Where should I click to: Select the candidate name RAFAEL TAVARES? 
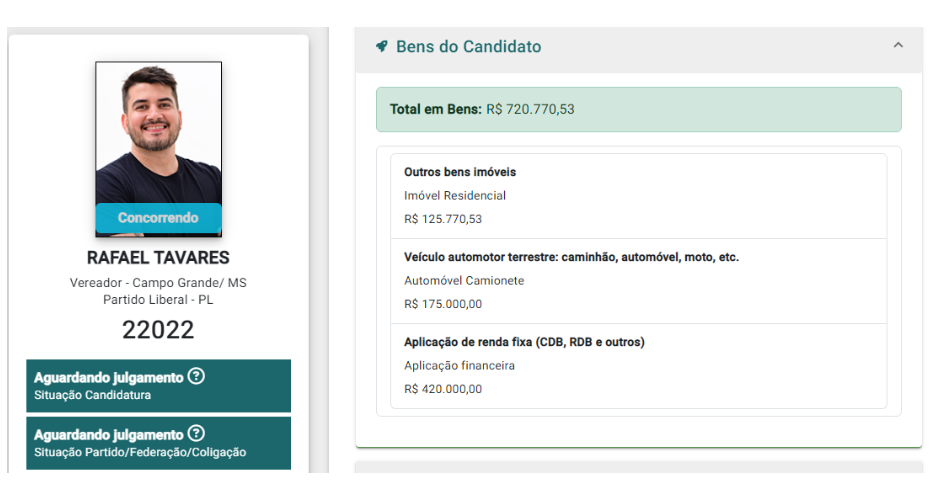click(158, 257)
